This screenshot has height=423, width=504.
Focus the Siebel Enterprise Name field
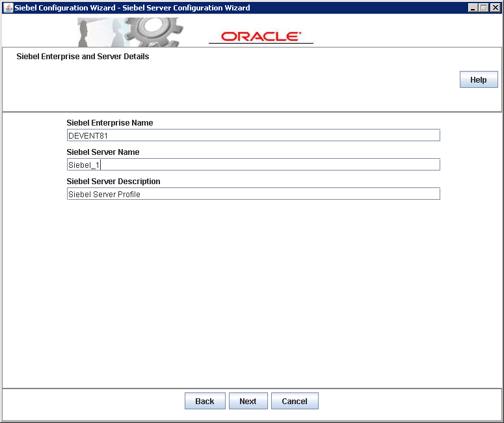(x=253, y=135)
